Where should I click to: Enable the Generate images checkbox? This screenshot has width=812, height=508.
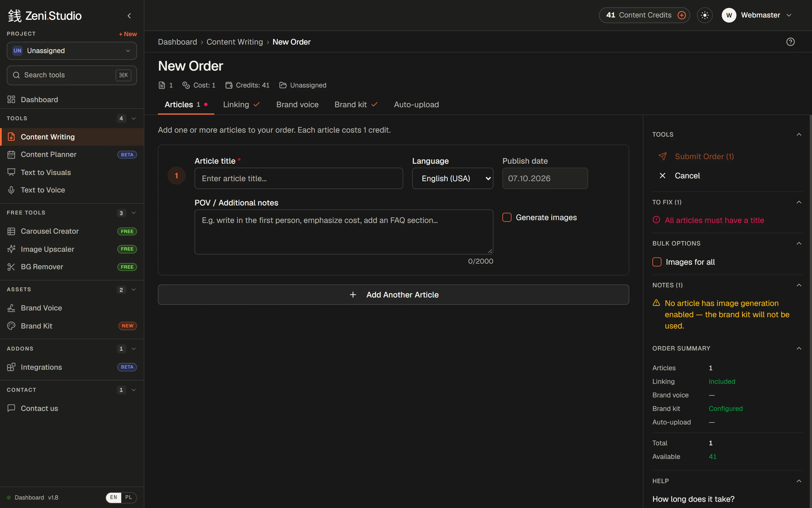507,217
